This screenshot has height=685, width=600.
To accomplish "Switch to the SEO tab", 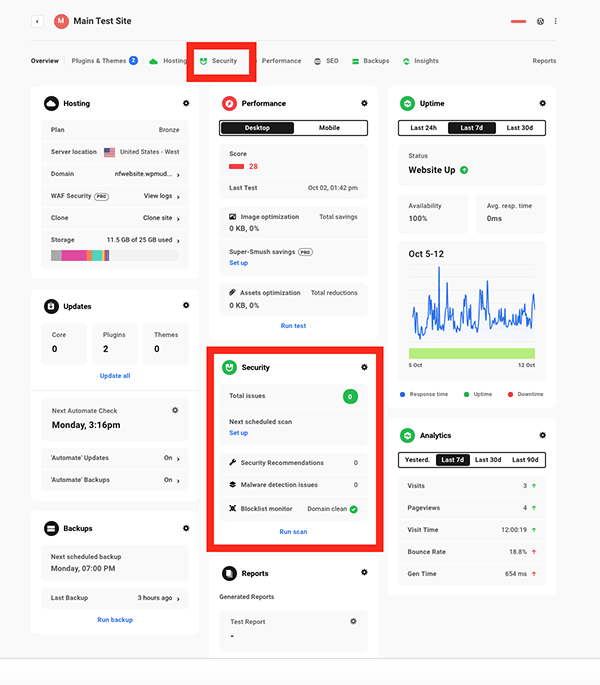I will point(326,61).
